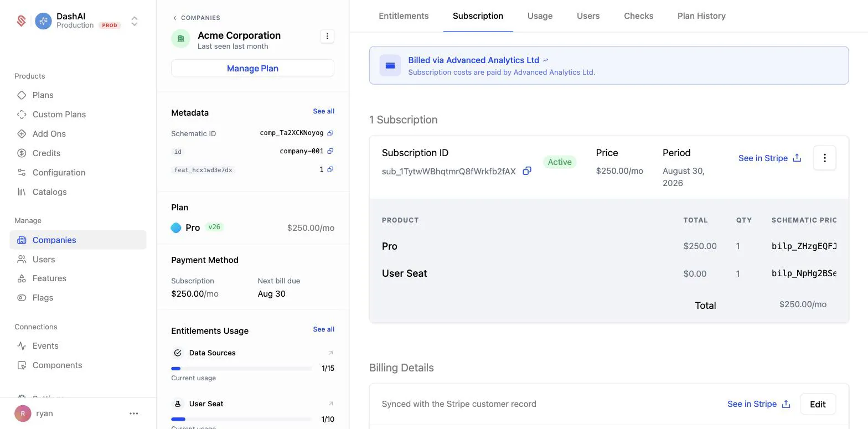
Task: Click the $250.00/mo subscription total
Action: pyautogui.click(x=803, y=304)
